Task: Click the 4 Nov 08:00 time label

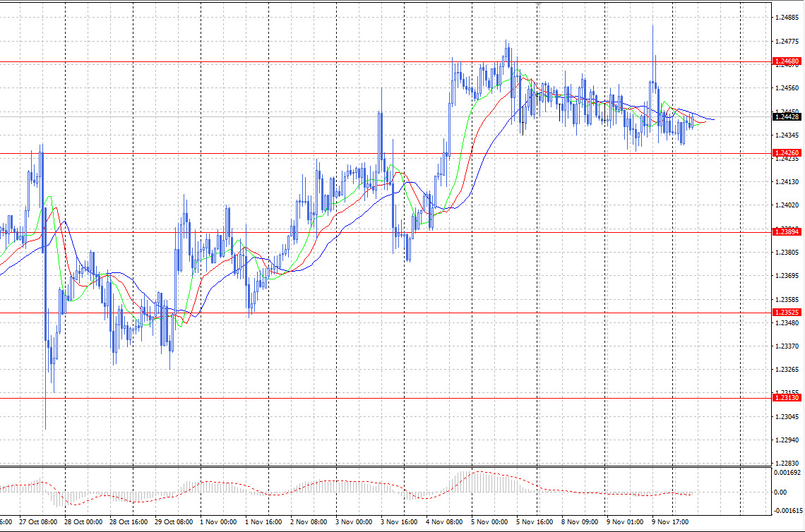Action: pyautogui.click(x=444, y=521)
